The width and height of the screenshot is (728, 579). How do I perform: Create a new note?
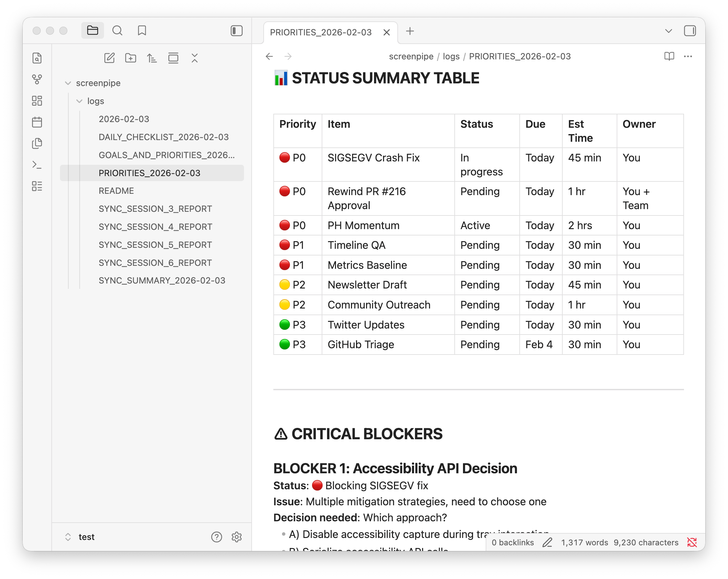click(109, 58)
